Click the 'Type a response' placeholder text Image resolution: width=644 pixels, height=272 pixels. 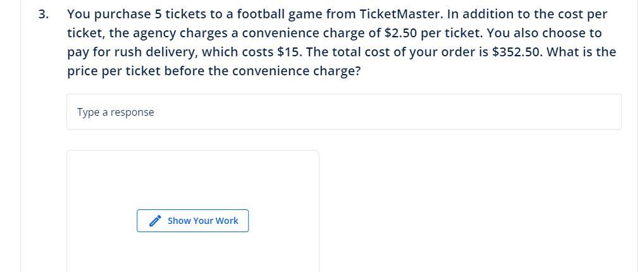(x=116, y=113)
